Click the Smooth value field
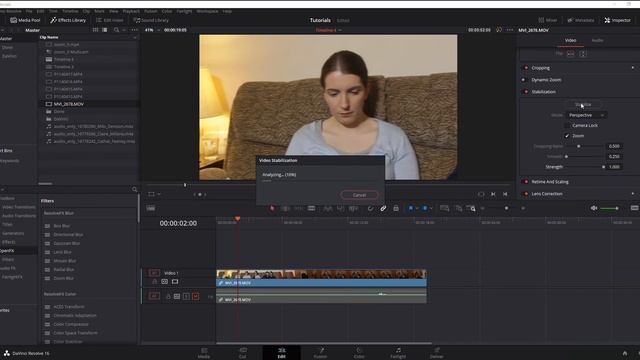 coord(614,156)
